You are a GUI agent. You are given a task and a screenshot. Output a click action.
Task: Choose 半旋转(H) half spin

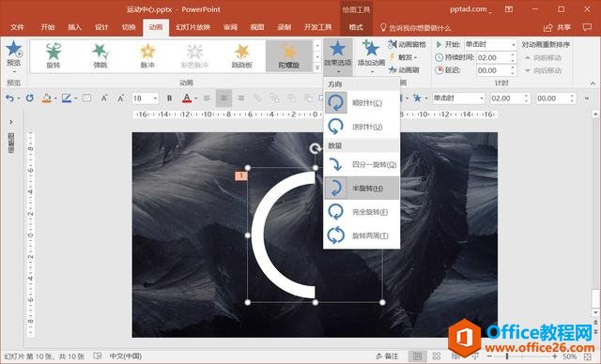click(362, 189)
